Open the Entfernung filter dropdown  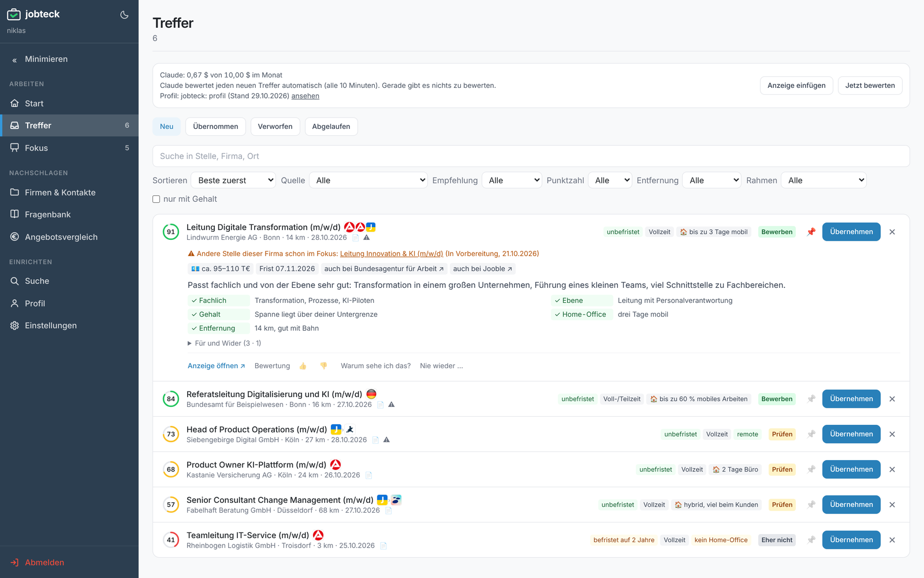click(x=711, y=180)
